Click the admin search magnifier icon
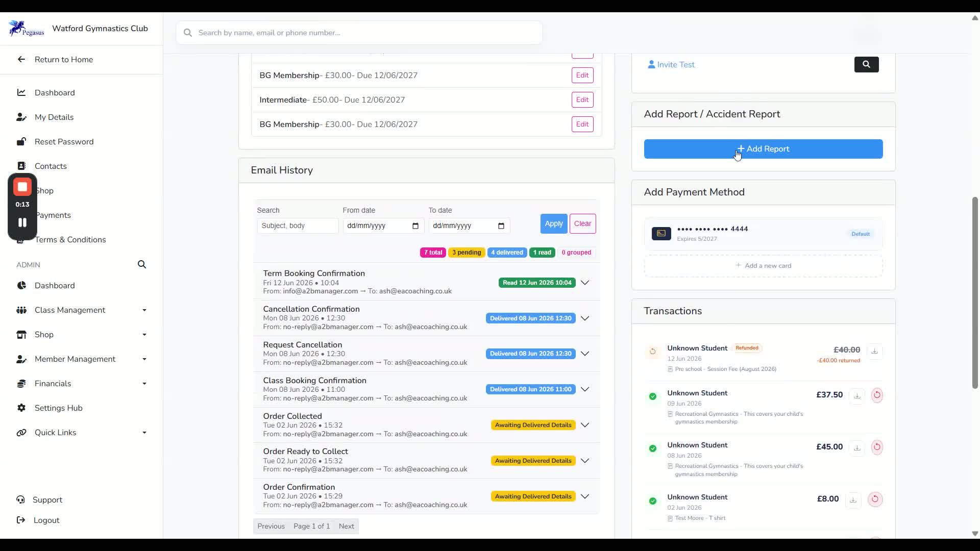This screenshot has width=980, height=551. (142, 264)
